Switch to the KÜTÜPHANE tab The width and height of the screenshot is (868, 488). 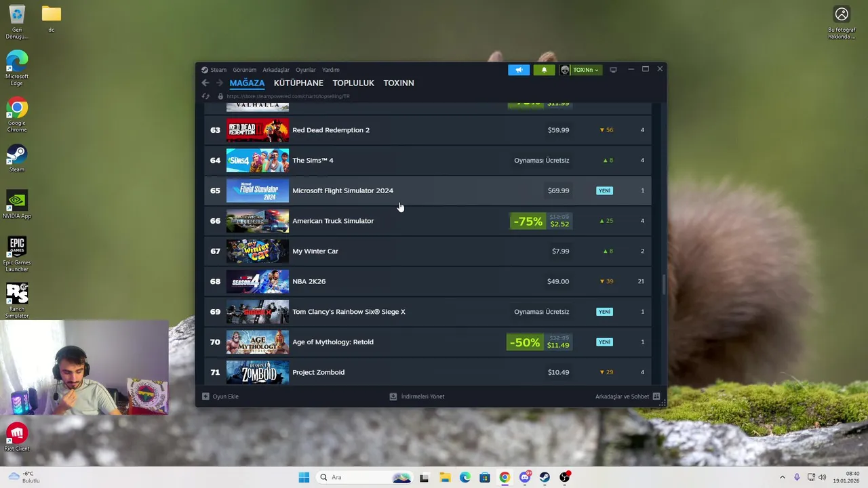tap(298, 83)
